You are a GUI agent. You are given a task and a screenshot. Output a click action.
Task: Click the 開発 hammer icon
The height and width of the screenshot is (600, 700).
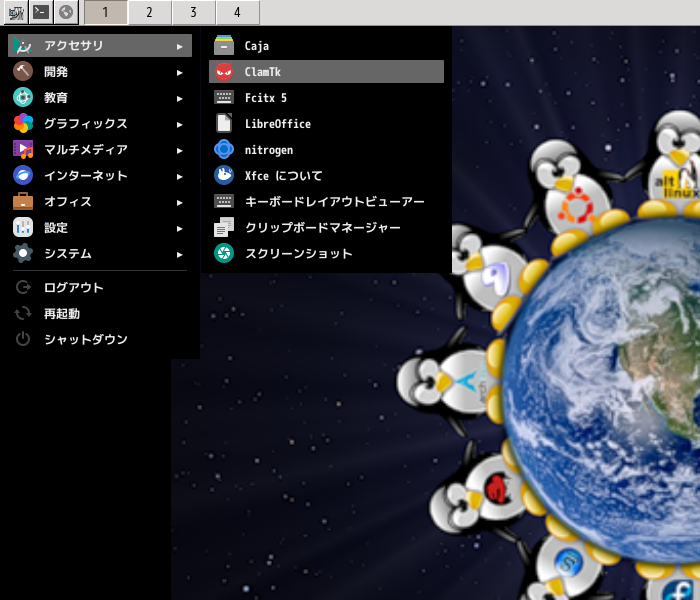click(x=23, y=71)
